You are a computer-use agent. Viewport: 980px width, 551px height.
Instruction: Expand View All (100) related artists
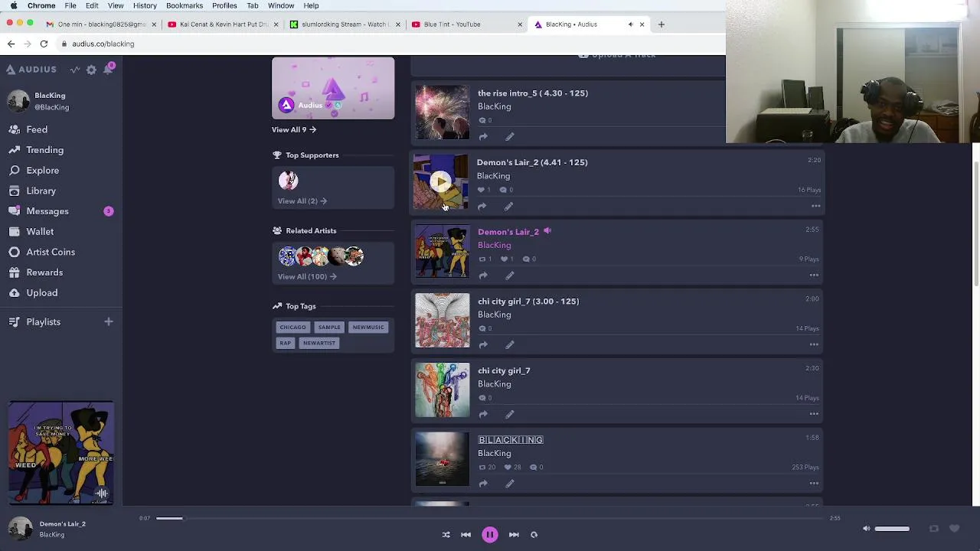point(307,277)
